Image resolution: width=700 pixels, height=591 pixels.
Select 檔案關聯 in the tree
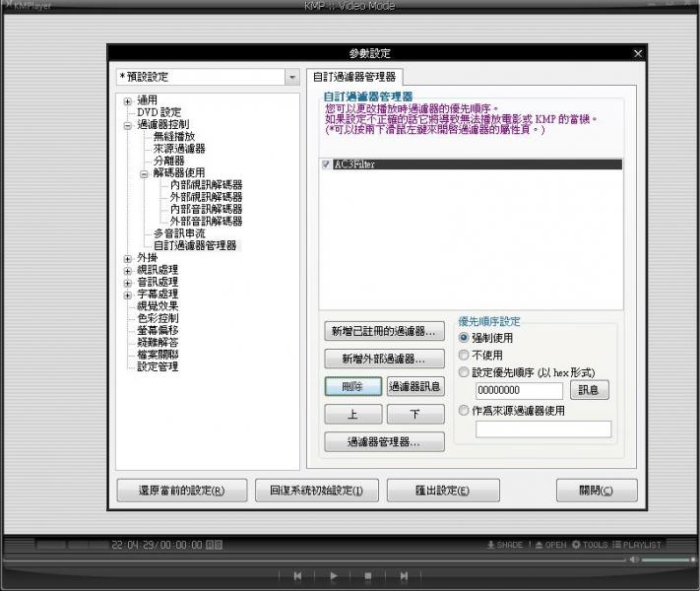tap(158, 355)
